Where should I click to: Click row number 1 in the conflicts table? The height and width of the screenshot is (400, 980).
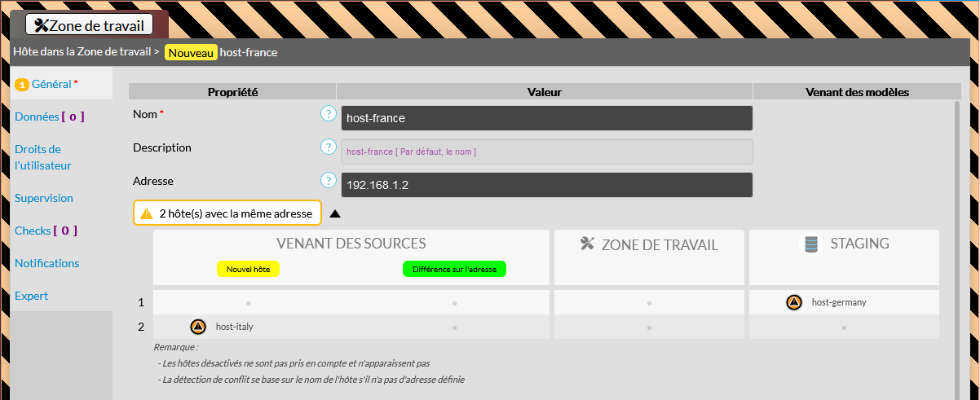141,302
